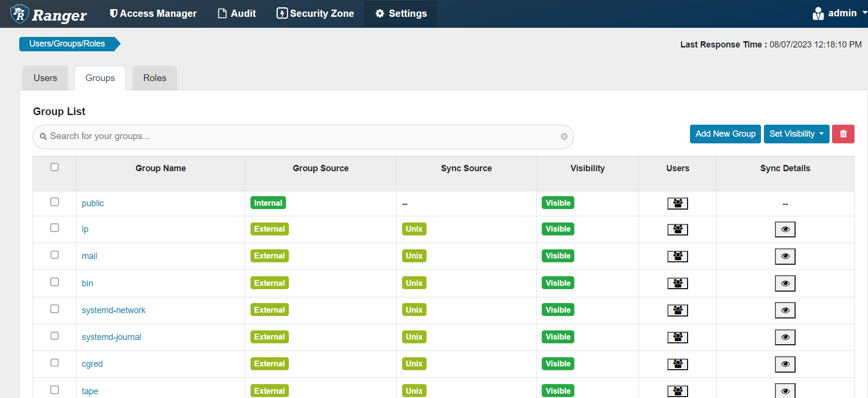View sync details eye for systemd-journal

pyautogui.click(x=785, y=337)
